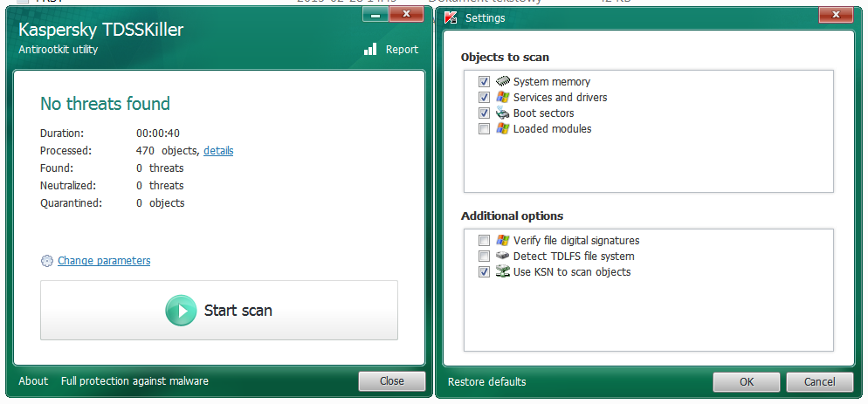
Task: Disable Use KSN to scan objects checkbox
Action: (x=485, y=271)
